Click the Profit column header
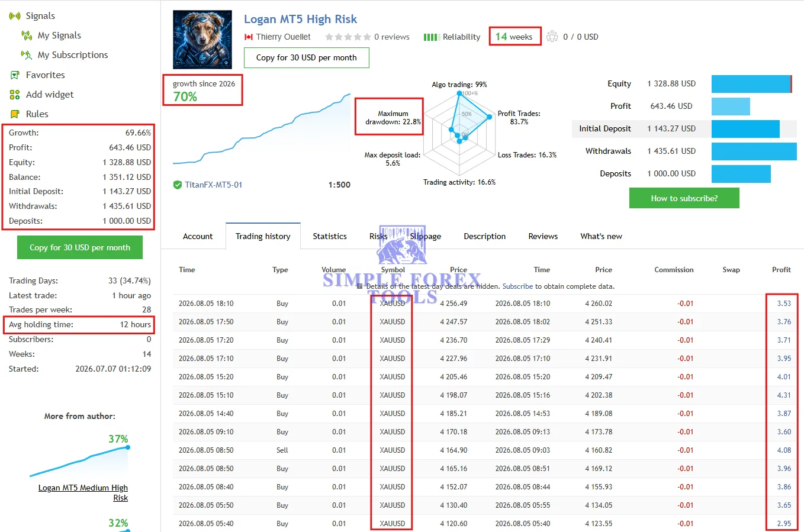Image resolution: width=804 pixels, height=532 pixels. pos(782,270)
